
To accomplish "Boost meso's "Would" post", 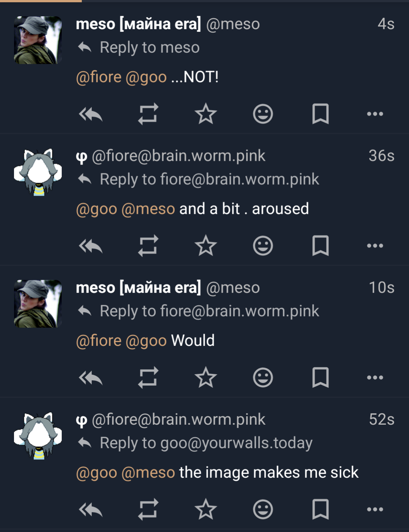I will click(148, 378).
